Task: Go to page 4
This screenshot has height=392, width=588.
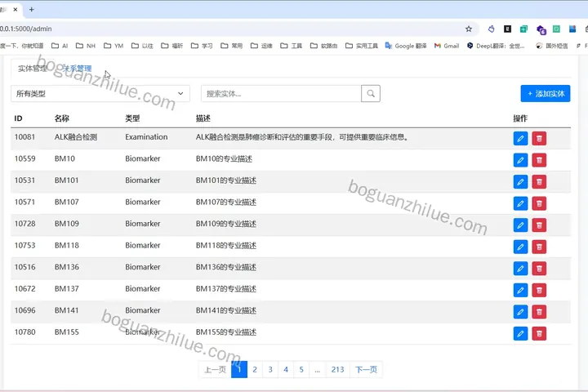Action: [286, 369]
